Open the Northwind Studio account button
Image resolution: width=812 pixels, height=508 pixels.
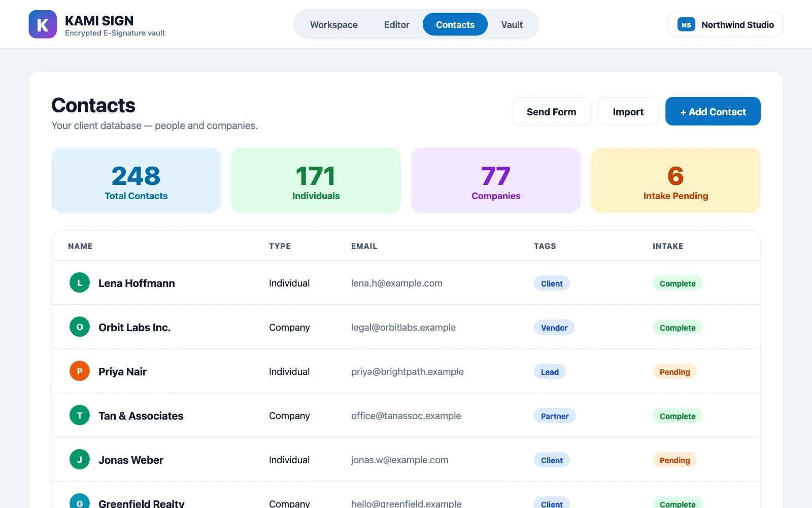(x=726, y=24)
